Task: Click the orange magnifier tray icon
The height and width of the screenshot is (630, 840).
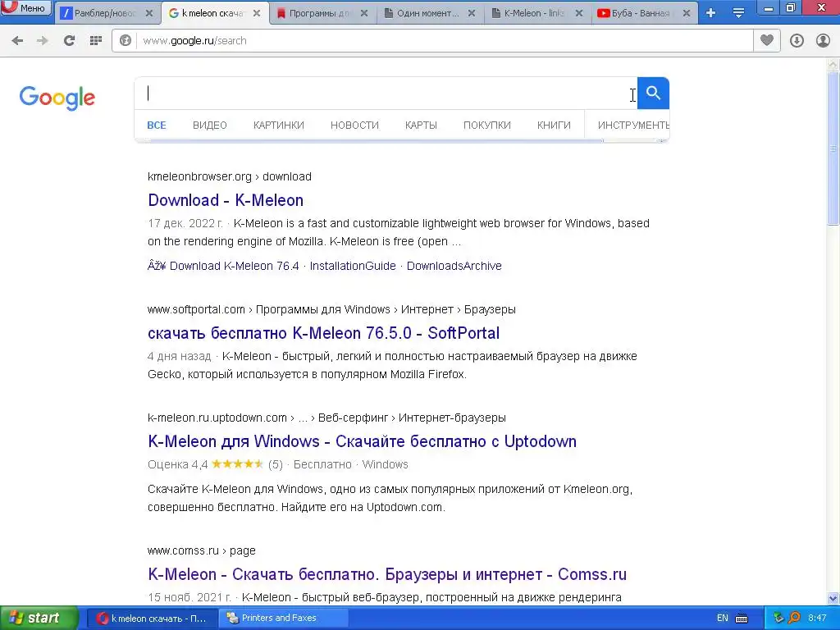Action: [x=794, y=619]
